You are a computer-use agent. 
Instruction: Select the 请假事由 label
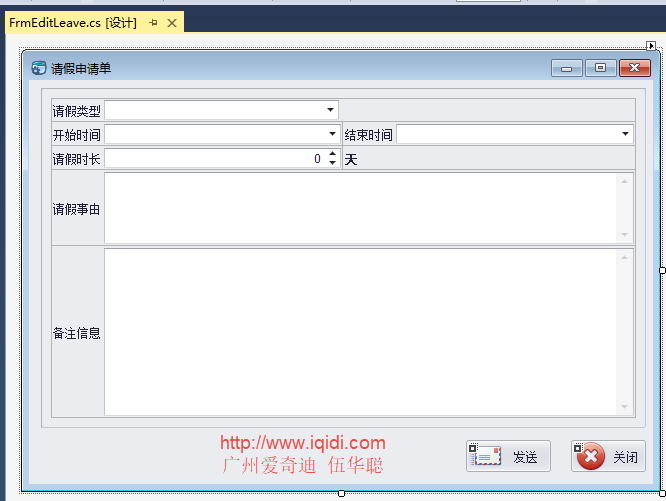[x=76, y=209]
